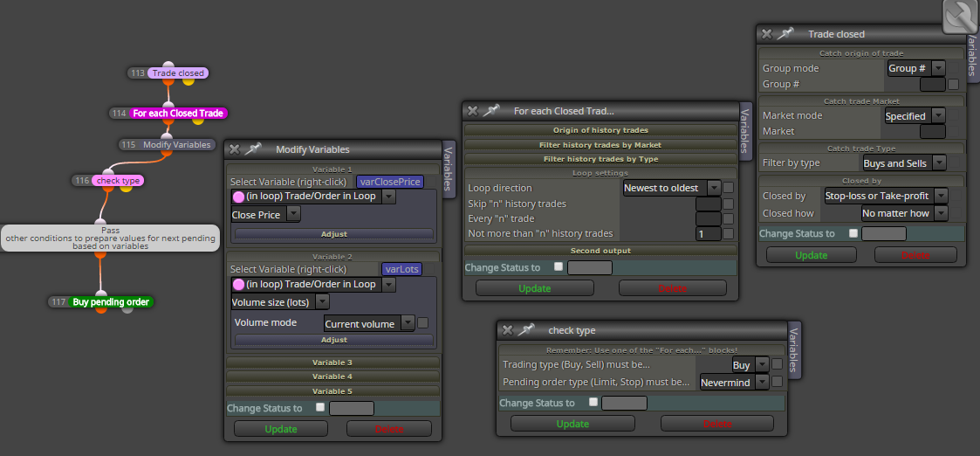Screen dimensions: 980x456
Task: Click the Pass comment block
Action: pyautogui.click(x=110, y=238)
